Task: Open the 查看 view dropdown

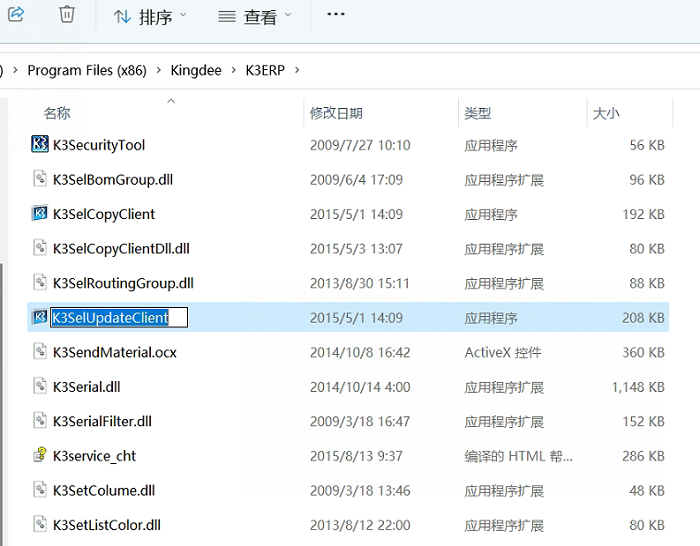Action: pos(255,17)
